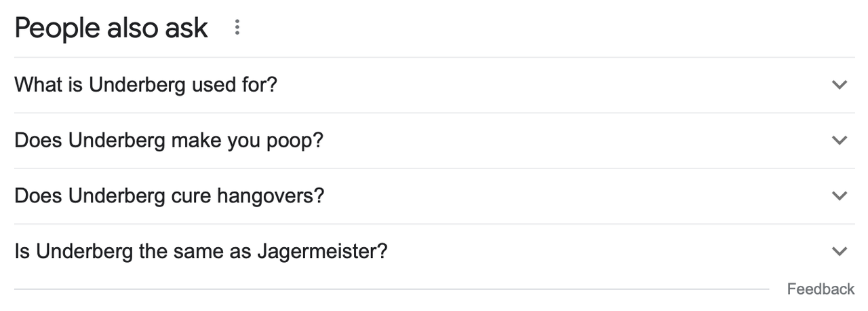868x311 pixels.
Task: Select the question text comparing Underberg to Jagermeister
Action: click(x=201, y=252)
